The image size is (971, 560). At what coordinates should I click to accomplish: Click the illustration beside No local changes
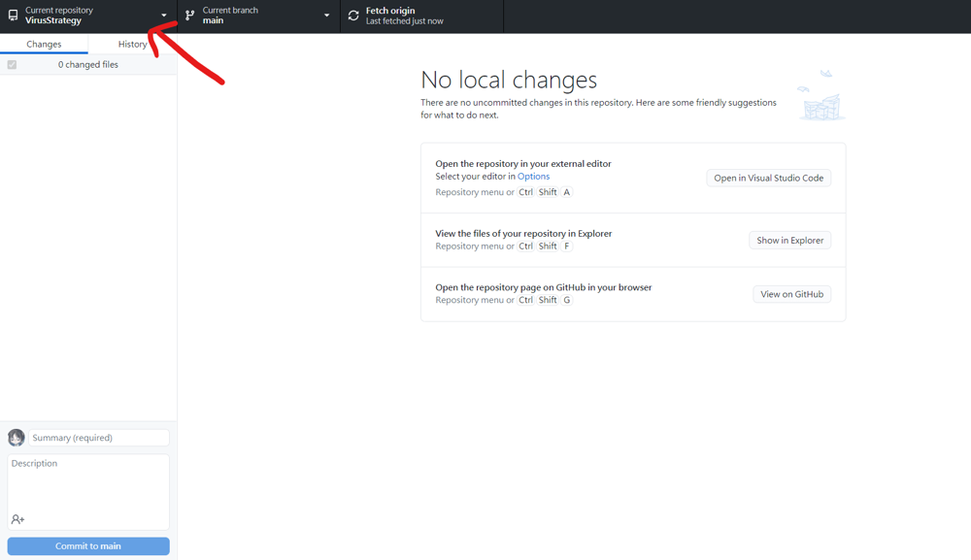click(820, 96)
